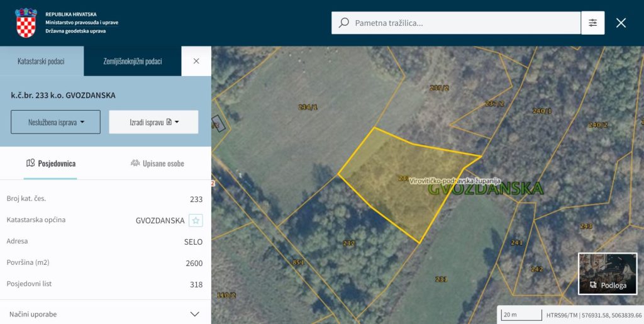Select parcel 240/1 on the map
The image size is (644, 324).
tap(541, 111)
